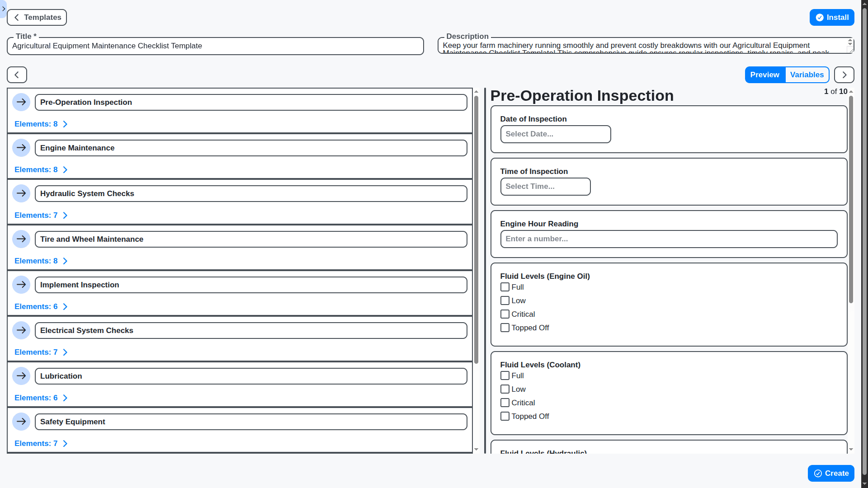Expand the collapsed sidebar chevron at top-left
The width and height of the screenshot is (868, 488).
tap(4, 9)
